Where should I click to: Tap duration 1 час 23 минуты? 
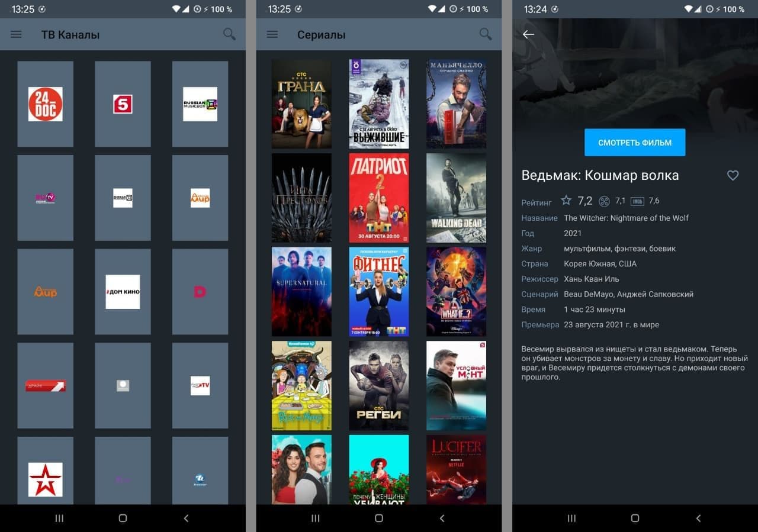pyautogui.click(x=595, y=309)
